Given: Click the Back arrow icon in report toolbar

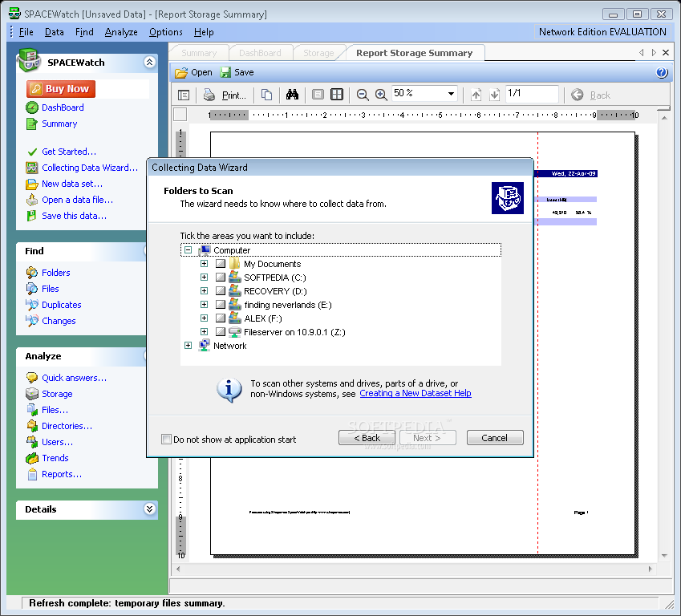Looking at the screenshot, I should point(578,95).
